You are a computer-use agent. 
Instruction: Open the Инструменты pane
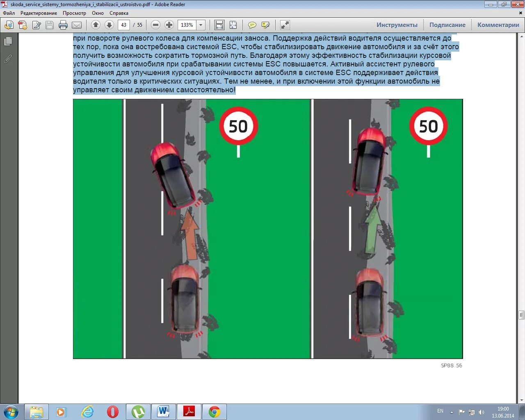pos(397,25)
